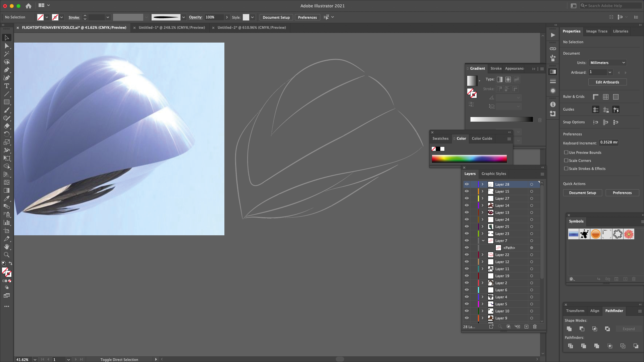Click the gradient slider bar

[501, 119]
